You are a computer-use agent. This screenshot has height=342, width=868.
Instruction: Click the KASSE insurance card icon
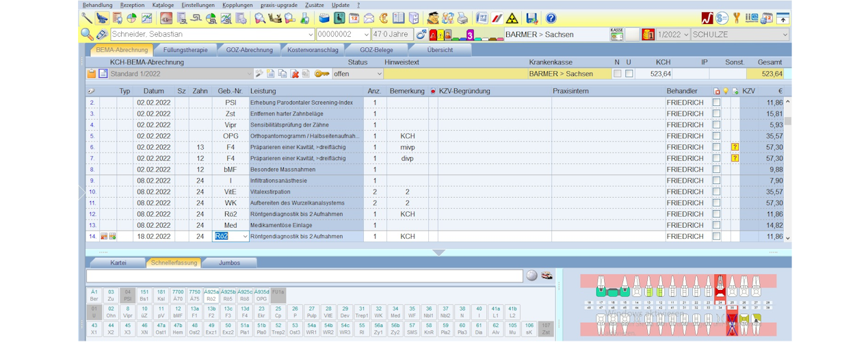point(616,34)
